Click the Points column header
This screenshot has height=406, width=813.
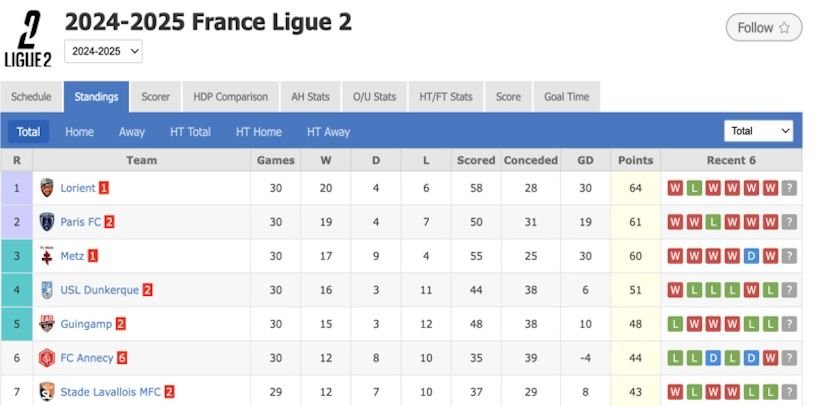click(635, 160)
